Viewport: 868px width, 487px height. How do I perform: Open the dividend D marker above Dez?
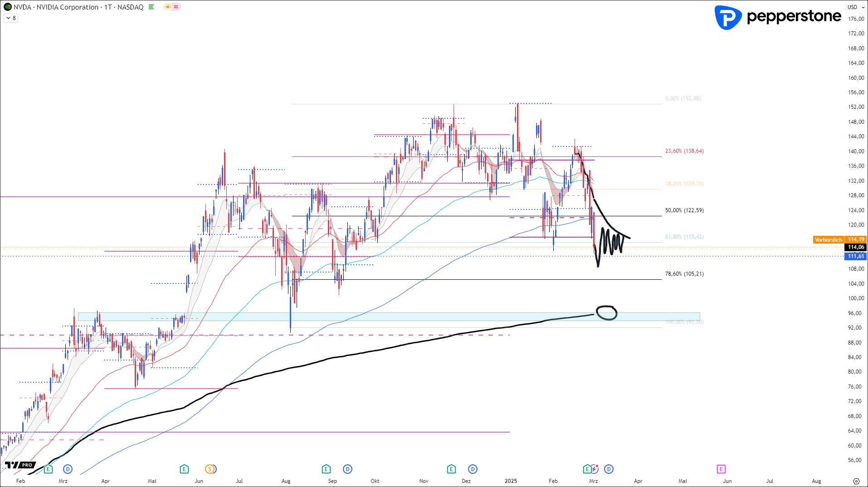[x=473, y=469]
